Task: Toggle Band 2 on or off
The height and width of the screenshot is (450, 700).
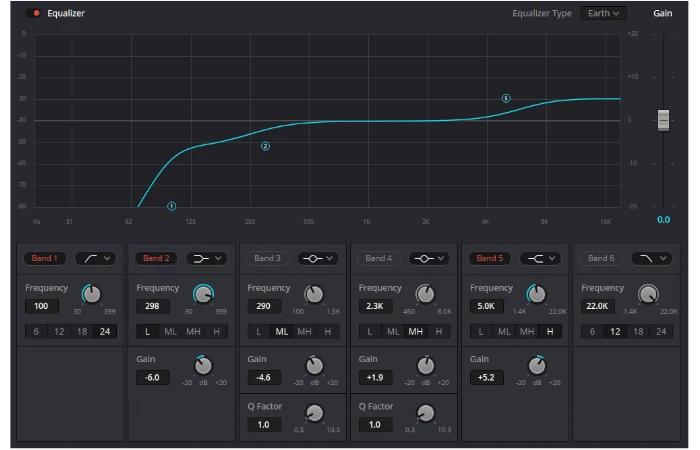Action: 156,258
